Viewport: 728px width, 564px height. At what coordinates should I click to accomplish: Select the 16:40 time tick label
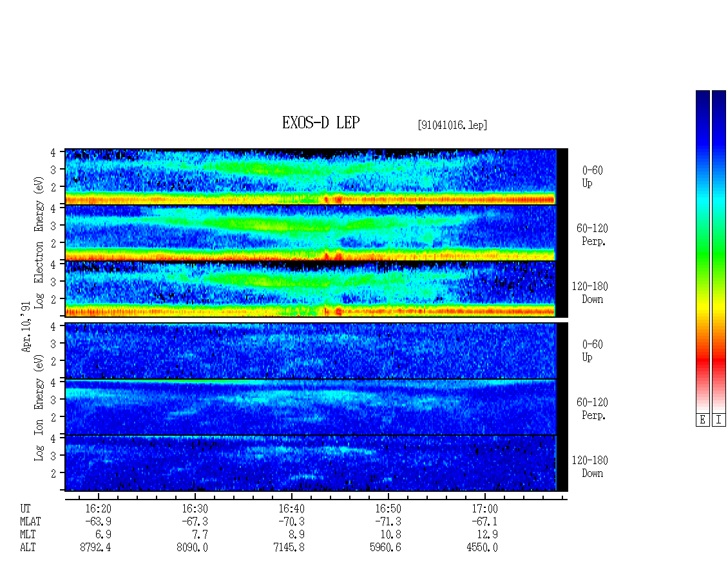(291, 509)
